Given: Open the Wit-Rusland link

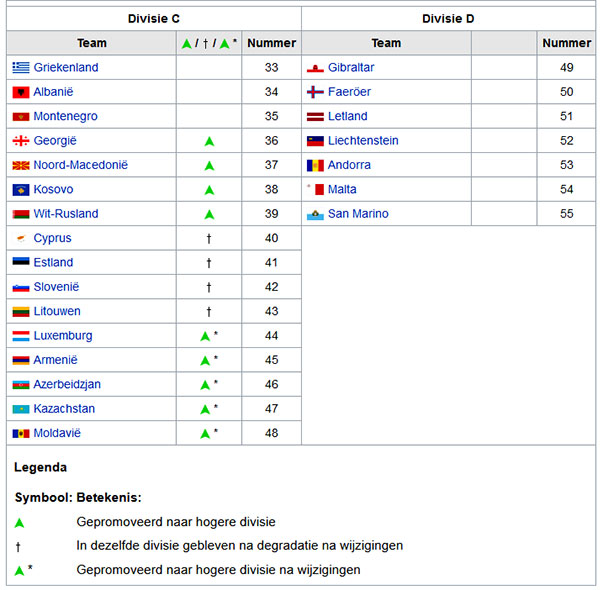Looking at the screenshot, I should tap(66, 214).
